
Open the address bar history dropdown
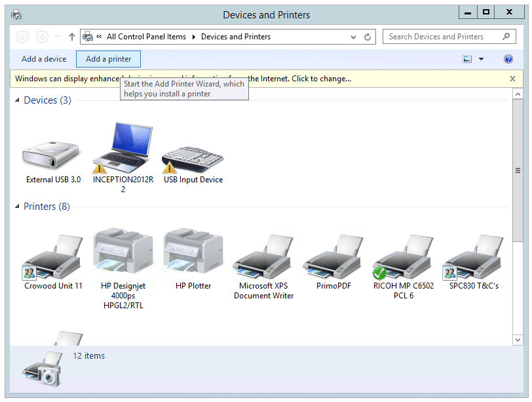[353, 36]
